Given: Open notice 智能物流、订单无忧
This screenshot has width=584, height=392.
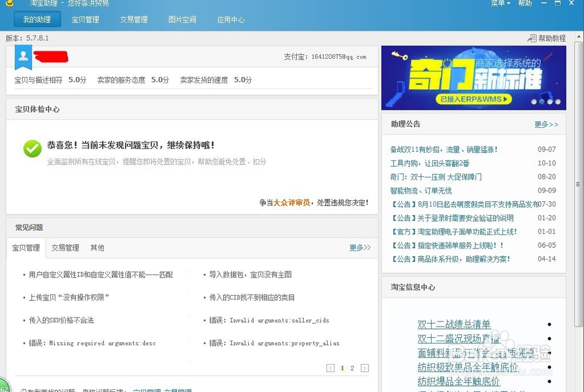Looking at the screenshot, I should [421, 191].
